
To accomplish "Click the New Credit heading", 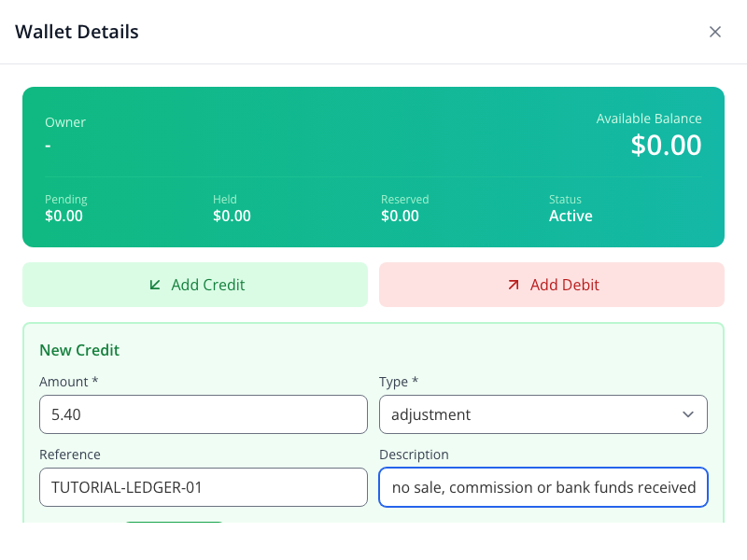I will coord(79,350).
